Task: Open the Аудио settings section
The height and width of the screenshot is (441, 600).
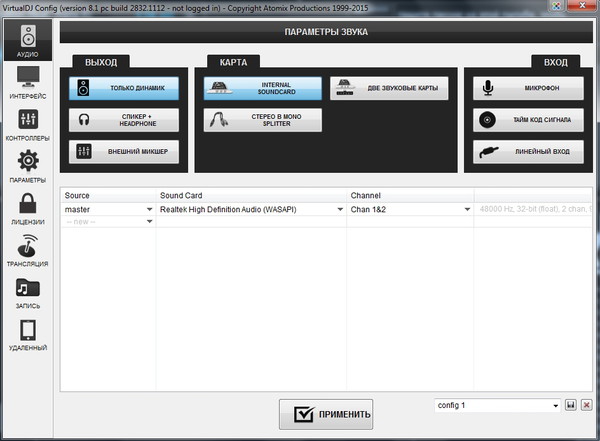Action: pyautogui.click(x=28, y=38)
